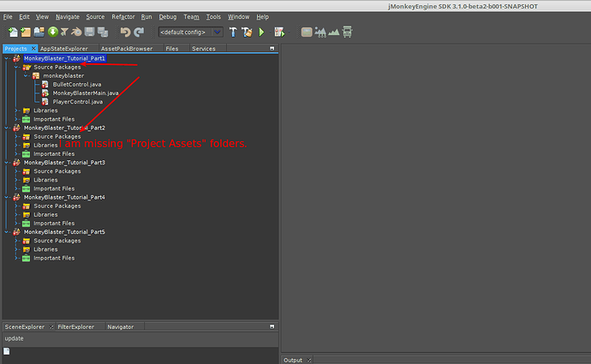The image size is (591, 364).
Task: Click the Build Project hammer icon
Action: [233, 32]
